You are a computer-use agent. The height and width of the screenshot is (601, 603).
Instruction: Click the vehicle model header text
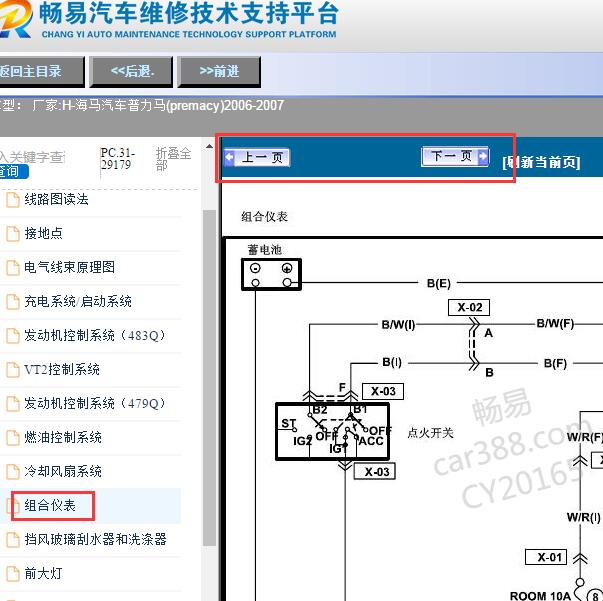point(142,105)
